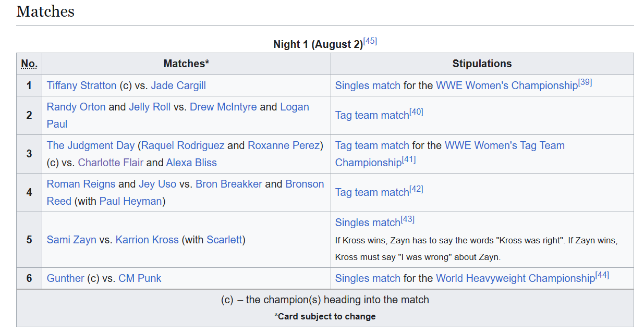Screen dimensions: 644x334
Task: Open the Gunther link
Action: click(x=65, y=278)
